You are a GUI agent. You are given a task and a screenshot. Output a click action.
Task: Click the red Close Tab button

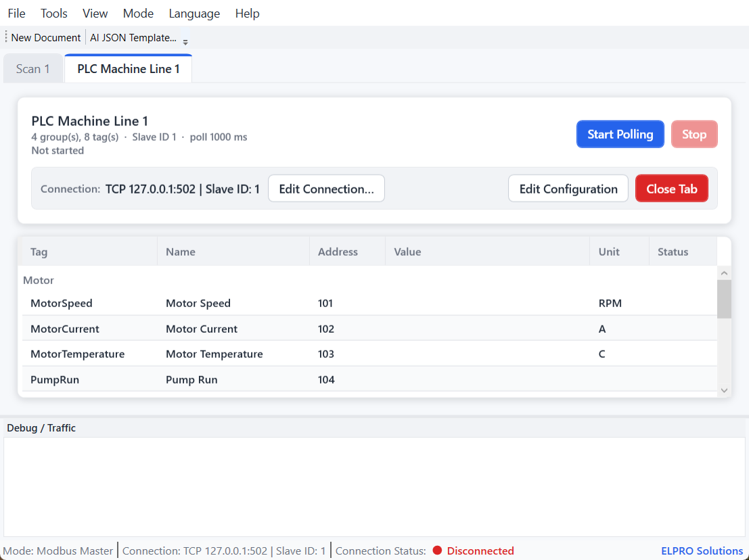click(x=672, y=189)
